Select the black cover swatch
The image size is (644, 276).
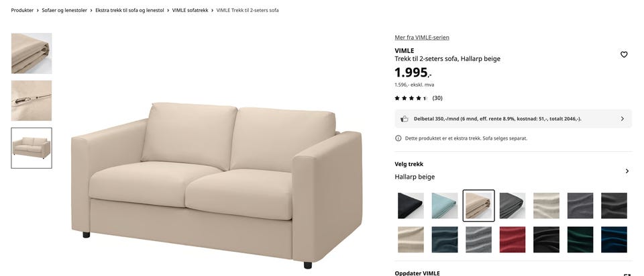(411, 205)
